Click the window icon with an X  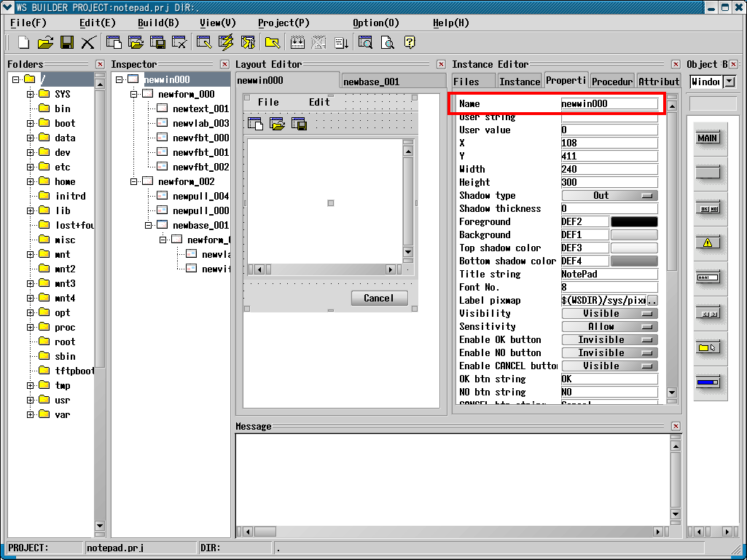(179, 42)
